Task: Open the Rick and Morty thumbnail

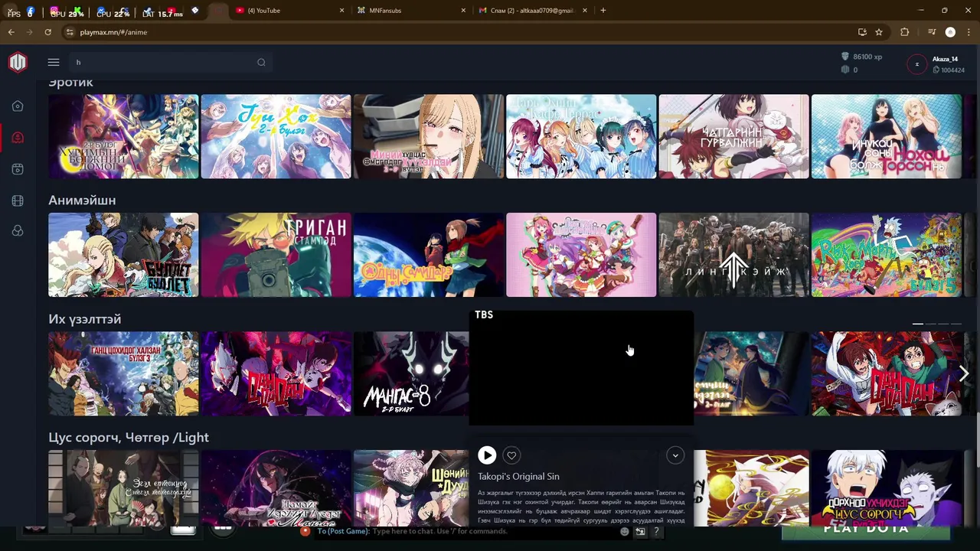Action: tap(887, 255)
